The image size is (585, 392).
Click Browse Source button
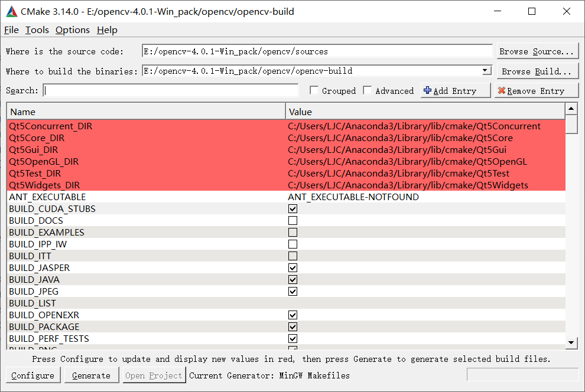[537, 51]
